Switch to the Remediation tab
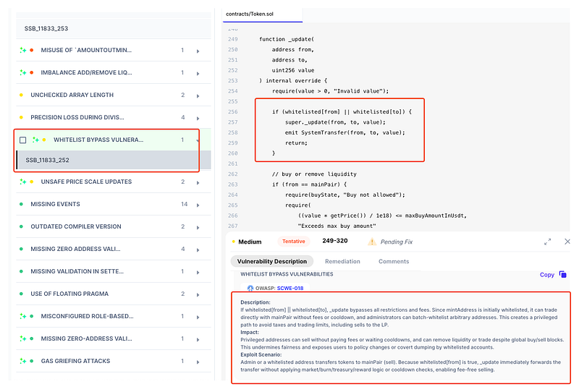579x392 pixels. [x=342, y=261]
